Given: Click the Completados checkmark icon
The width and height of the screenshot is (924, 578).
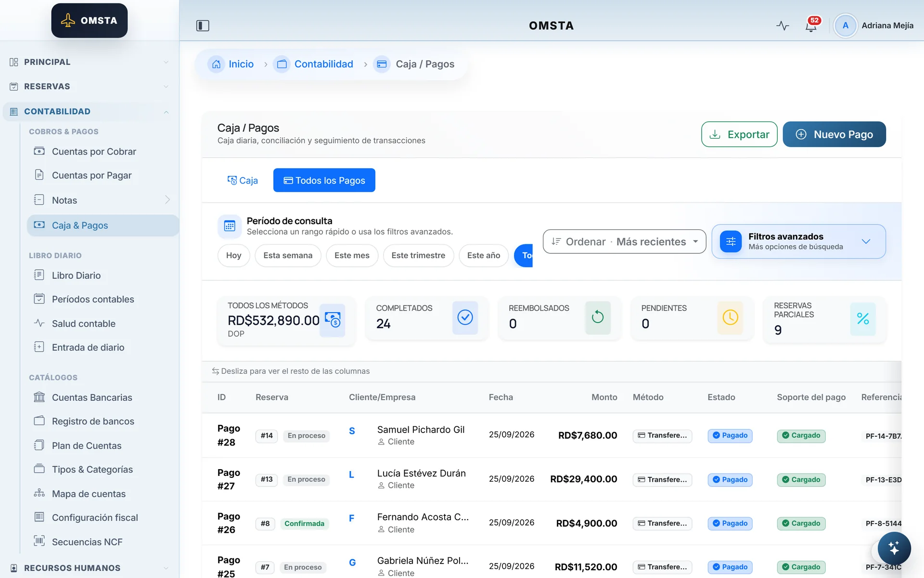Looking at the screenshot, I should (x=465, y=317).
